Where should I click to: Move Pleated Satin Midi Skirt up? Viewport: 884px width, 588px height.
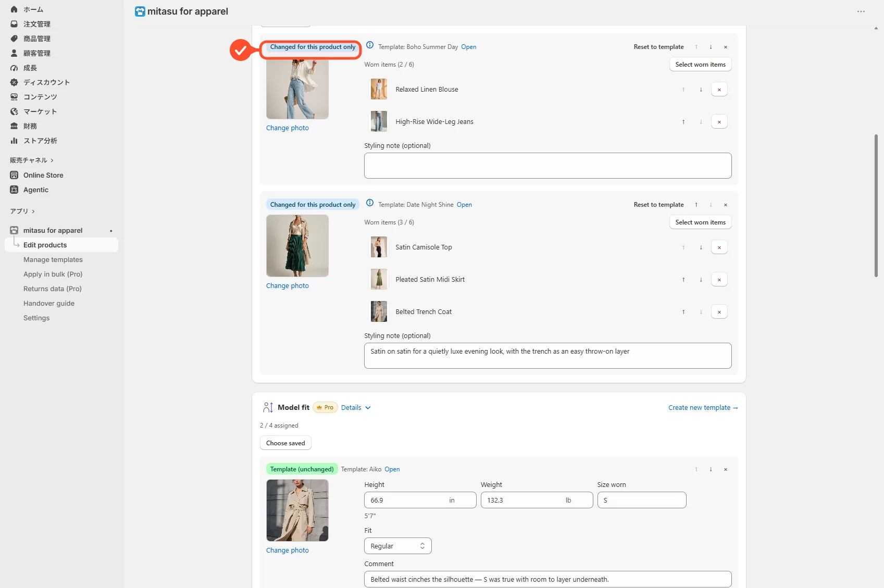pos(683,280)
